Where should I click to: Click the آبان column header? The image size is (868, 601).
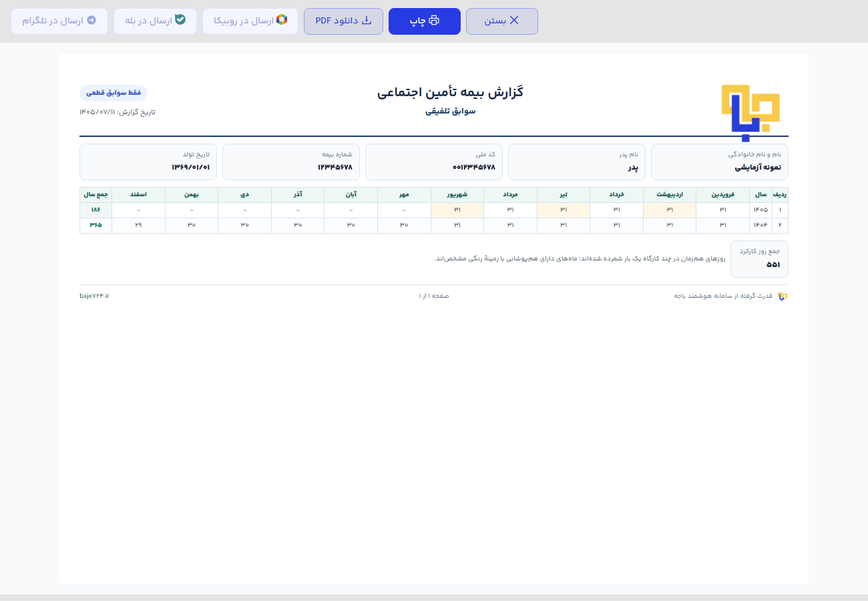point(351,195)
